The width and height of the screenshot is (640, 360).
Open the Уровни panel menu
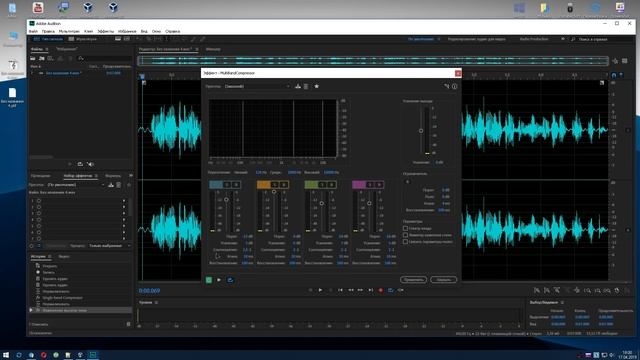(156, 302)
